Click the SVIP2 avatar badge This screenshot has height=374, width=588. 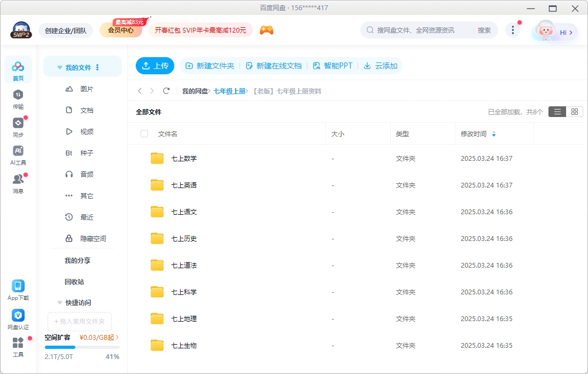21,30
